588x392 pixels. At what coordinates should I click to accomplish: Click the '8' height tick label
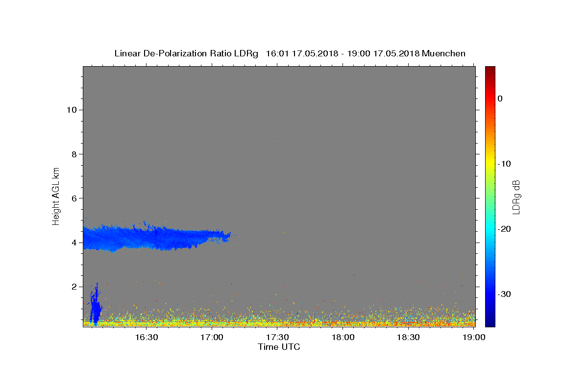(74, 154)
